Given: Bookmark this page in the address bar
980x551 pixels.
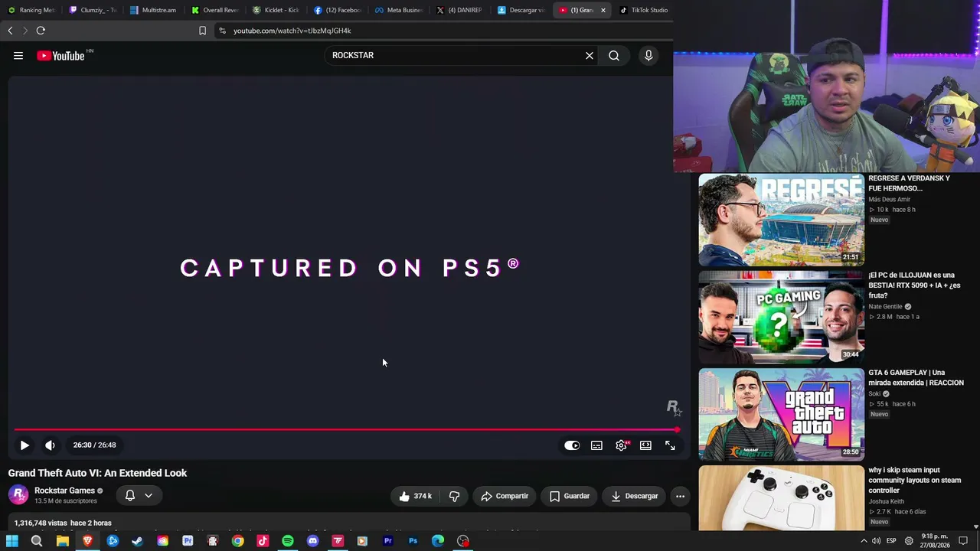Looking at the screenshot, I should tap(202, 31).
